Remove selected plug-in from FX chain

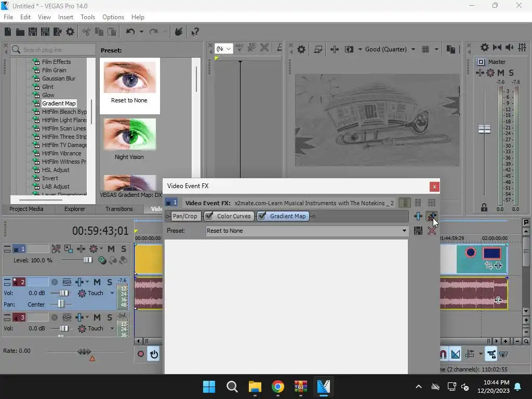(x=432, y=216)
